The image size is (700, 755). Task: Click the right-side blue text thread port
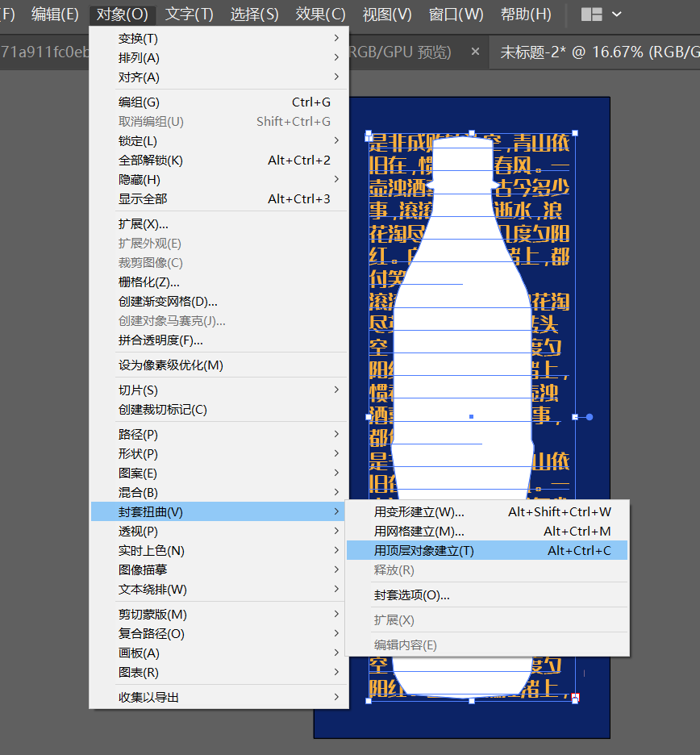click(x=590, y=417)
